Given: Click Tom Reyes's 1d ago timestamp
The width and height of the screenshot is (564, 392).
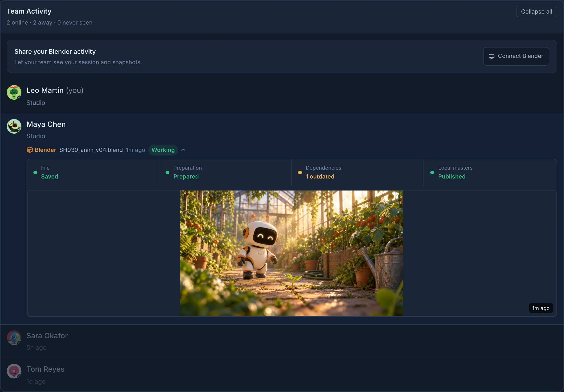Looking at the screenshot, I should (x=36, y=382).
